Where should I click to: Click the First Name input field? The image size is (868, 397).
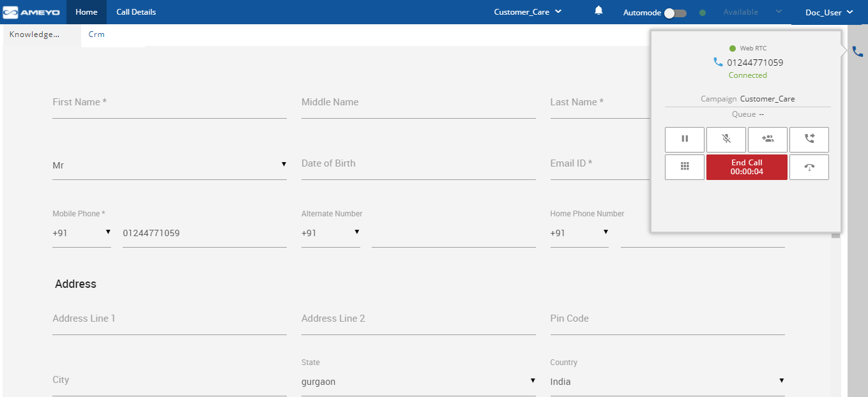pyautogui.click(x=169, y=103)
